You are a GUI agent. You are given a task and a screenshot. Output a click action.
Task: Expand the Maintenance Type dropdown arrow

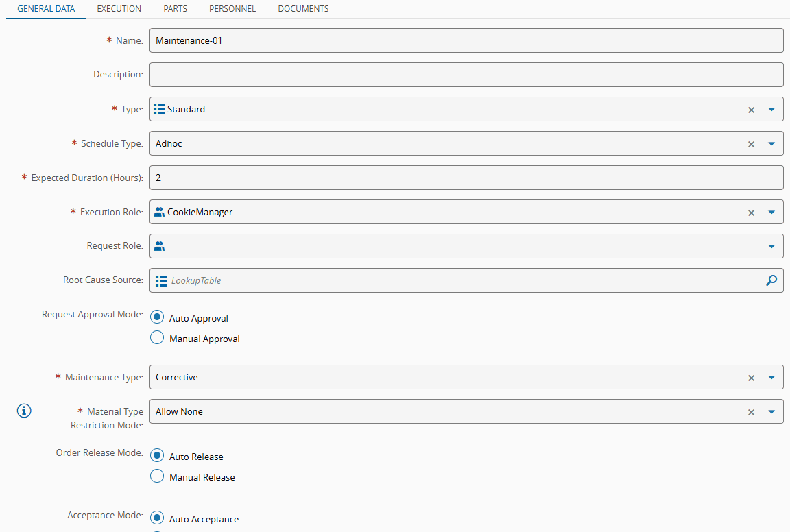(771, 378)
